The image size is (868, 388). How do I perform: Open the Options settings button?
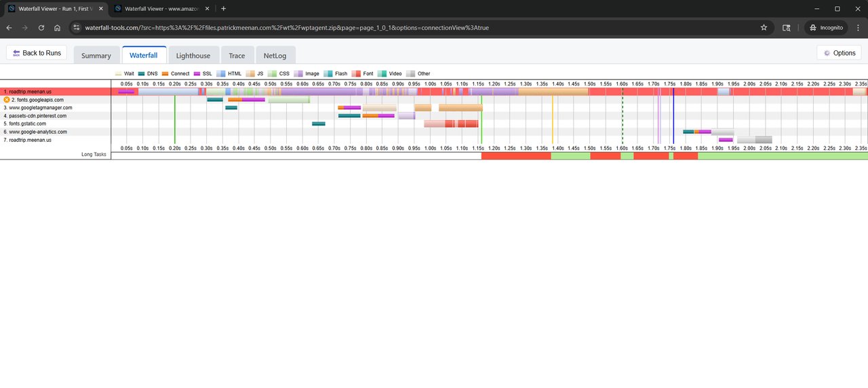click(839, 53)
